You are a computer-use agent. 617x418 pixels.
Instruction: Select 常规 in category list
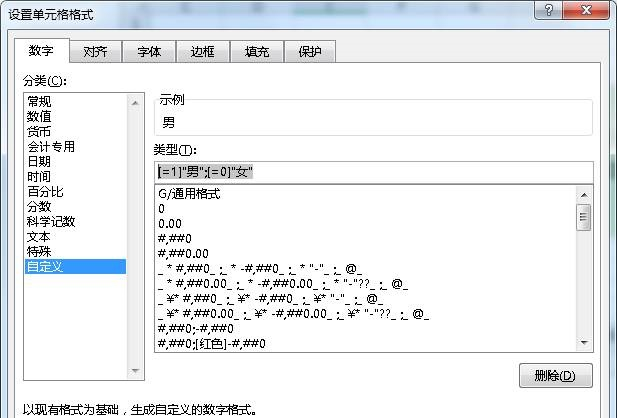(x=75, y=102)
